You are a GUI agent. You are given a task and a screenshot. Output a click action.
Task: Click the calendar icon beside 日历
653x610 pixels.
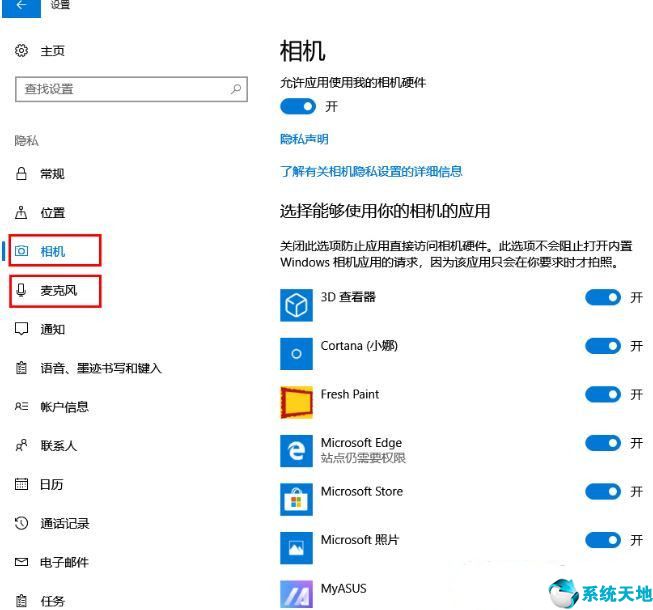21,484
